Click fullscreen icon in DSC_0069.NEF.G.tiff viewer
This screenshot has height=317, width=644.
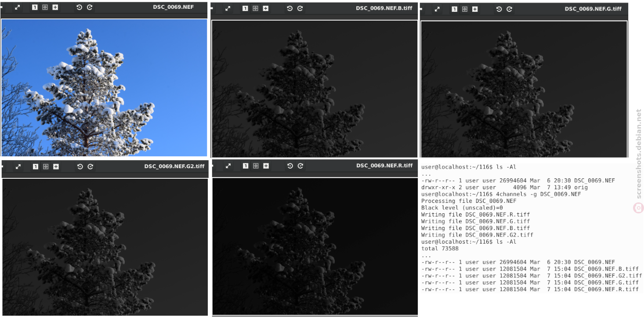point(437,9)
